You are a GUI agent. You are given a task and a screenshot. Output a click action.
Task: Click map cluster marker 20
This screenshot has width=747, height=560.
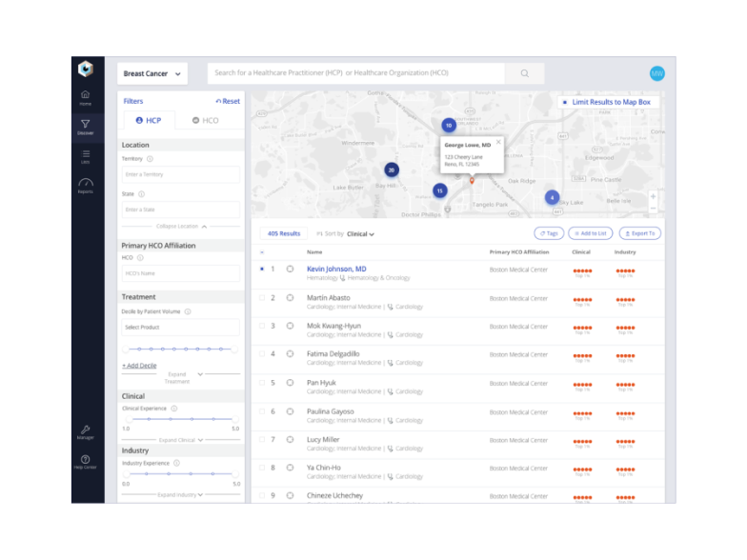pos(391,170)
